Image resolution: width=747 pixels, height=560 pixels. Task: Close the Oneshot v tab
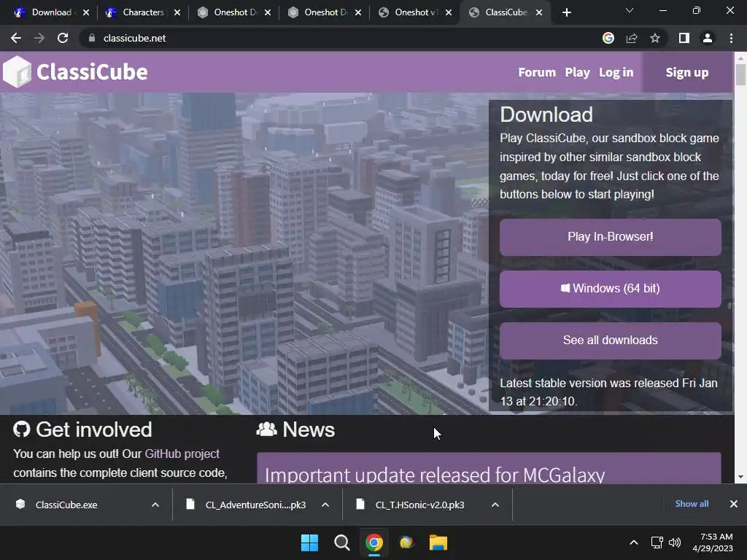(449, 12)
